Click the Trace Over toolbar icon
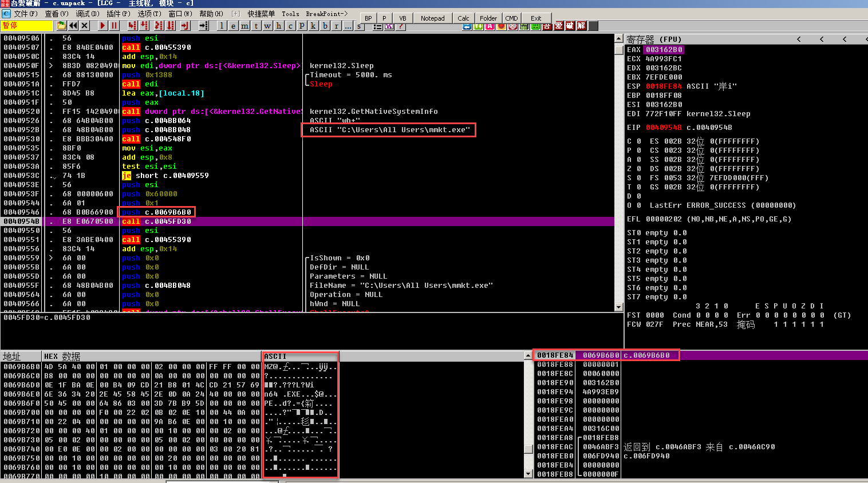868x483 pixels. tap(171, 26)
